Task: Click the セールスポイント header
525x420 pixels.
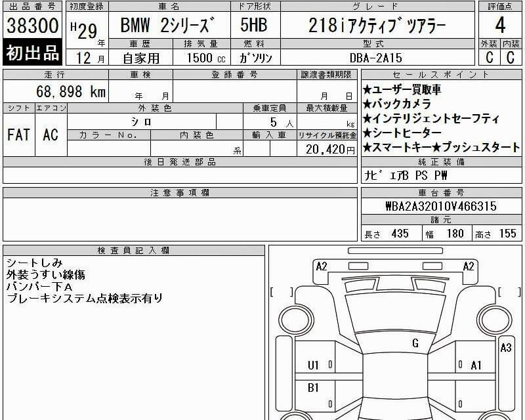Action: pyautogui.click(x=441, y=74)
